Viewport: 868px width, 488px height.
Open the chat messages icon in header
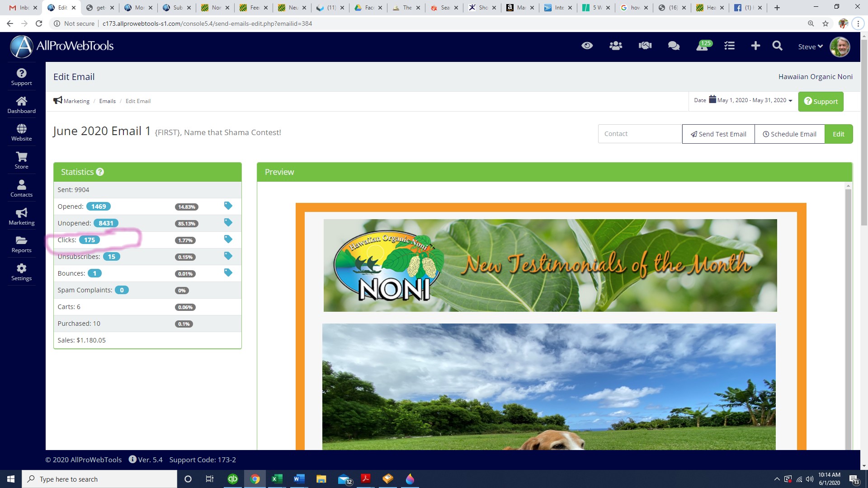pos(674,46)
